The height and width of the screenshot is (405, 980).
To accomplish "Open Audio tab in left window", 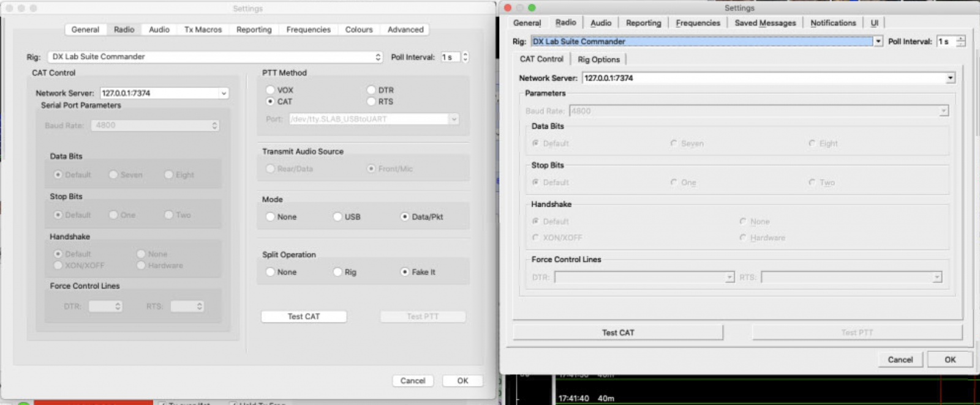I will coord(159,29).
